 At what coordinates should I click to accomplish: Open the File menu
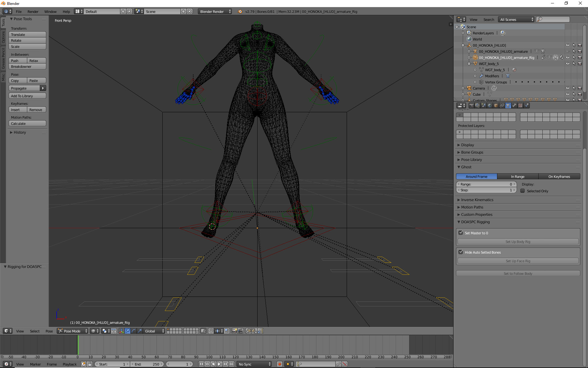point(19,11)
